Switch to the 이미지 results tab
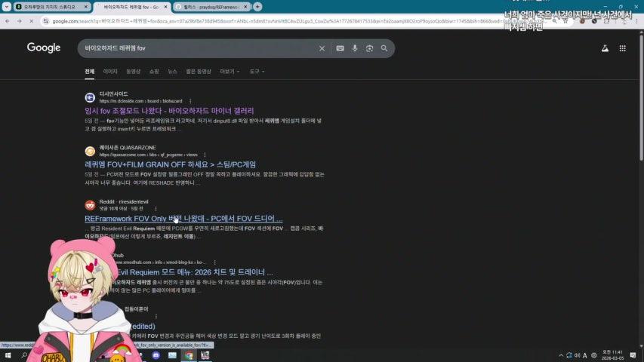Image resolution: width=644 pixels, height=362 pixels. (110, 72)
